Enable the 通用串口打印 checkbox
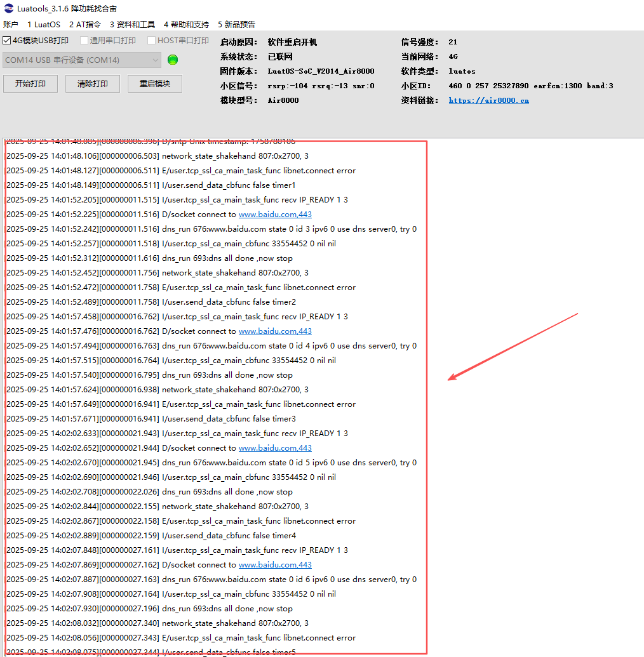This screenshot has width=644, height=657. pyautogui.click(x=84, y=41)
